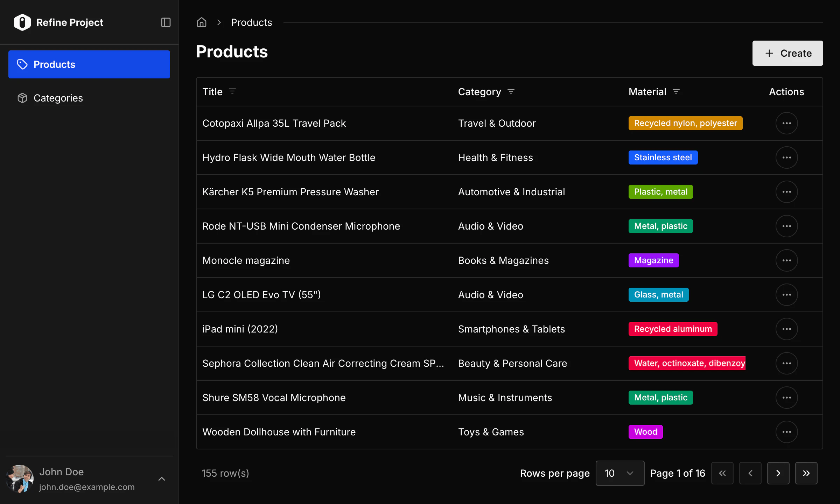Expand the John Doe user menu chevron
The image size is (840, 504).
point(161,479)
